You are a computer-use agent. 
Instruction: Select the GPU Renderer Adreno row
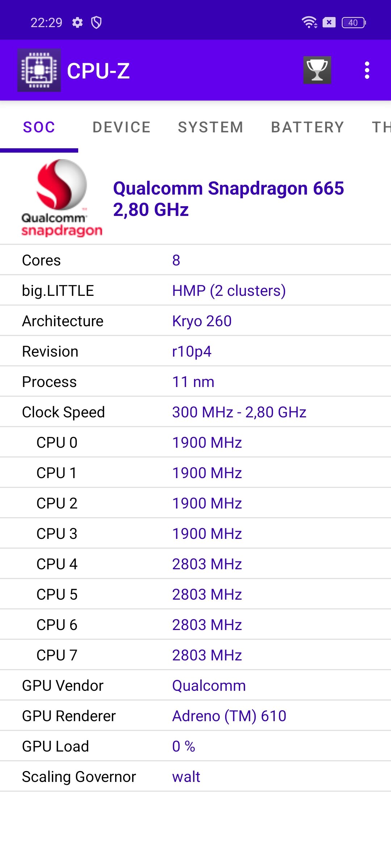[195, 716]
